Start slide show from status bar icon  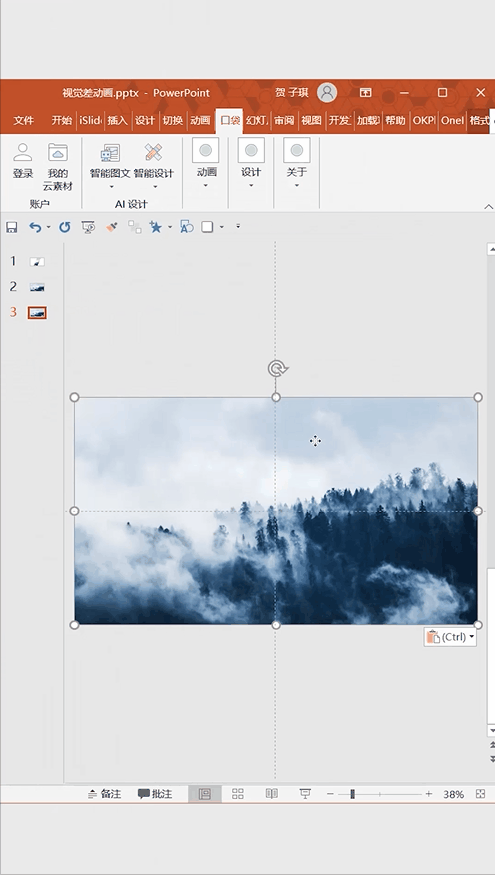tap(305, 794)
